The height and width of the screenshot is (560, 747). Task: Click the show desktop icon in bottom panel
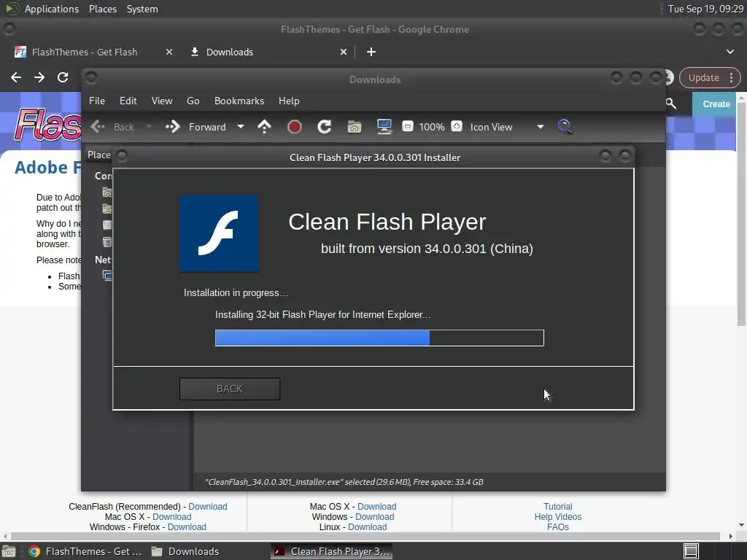(8, 551)
